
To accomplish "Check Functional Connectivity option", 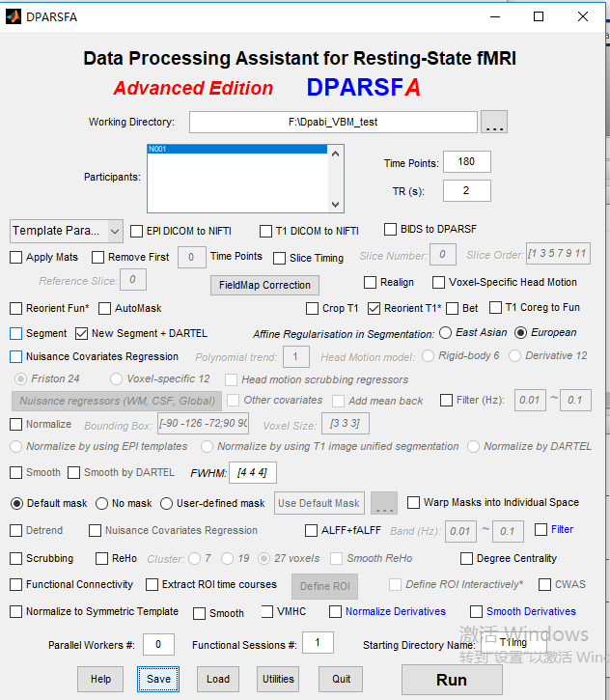I will (x=16, y=585).
